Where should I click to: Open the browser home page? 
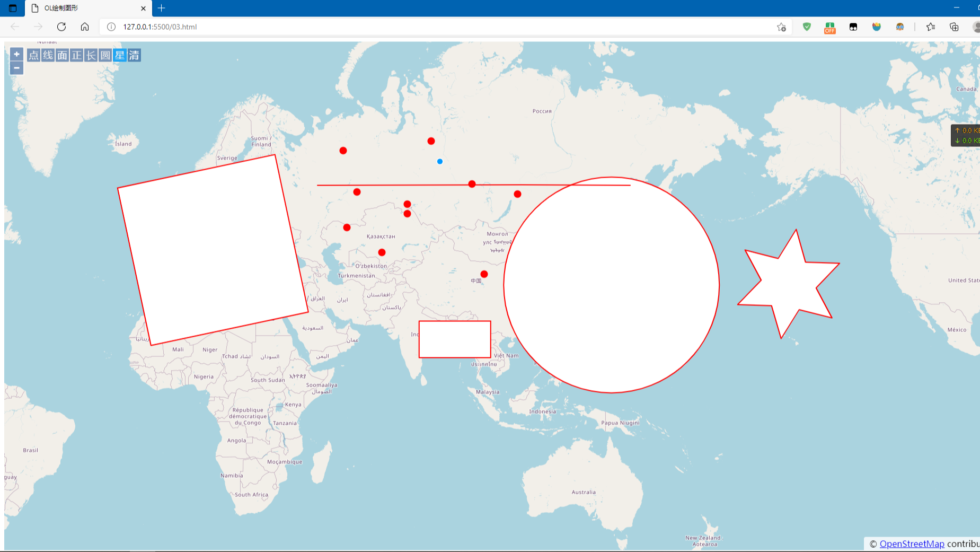tap(85, 27)
